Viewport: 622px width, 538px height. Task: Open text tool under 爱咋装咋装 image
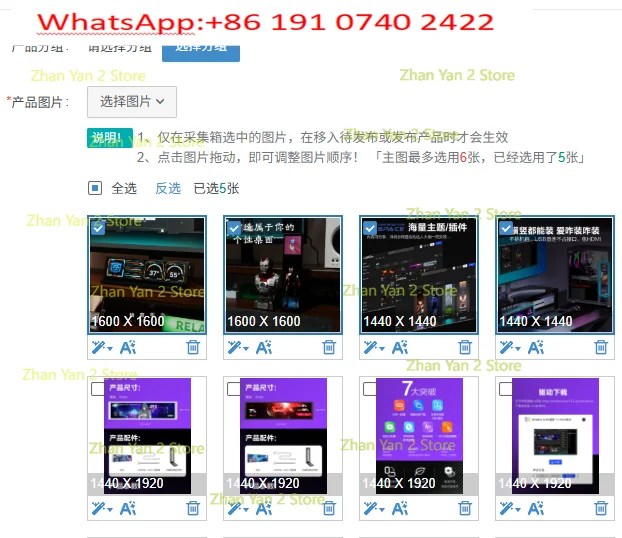tap(536, 348)
